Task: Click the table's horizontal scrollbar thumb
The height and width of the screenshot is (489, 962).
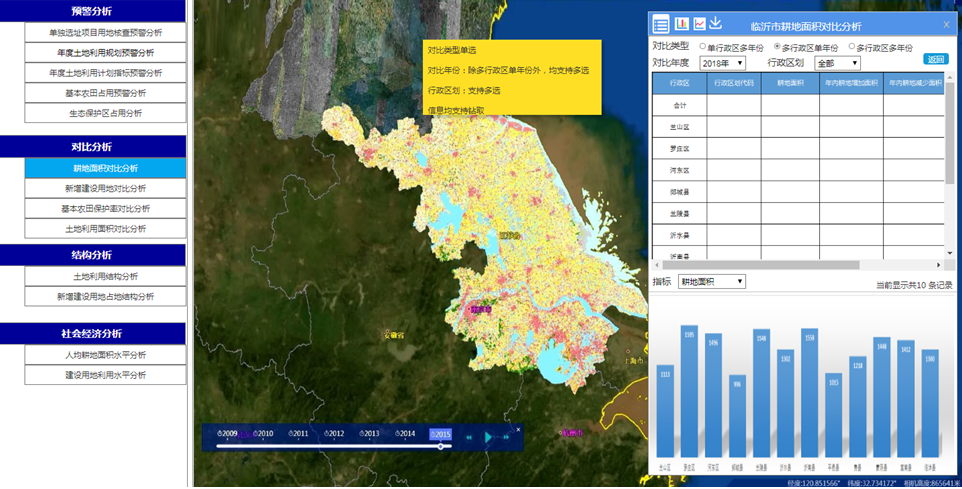Action: point(761,265)
